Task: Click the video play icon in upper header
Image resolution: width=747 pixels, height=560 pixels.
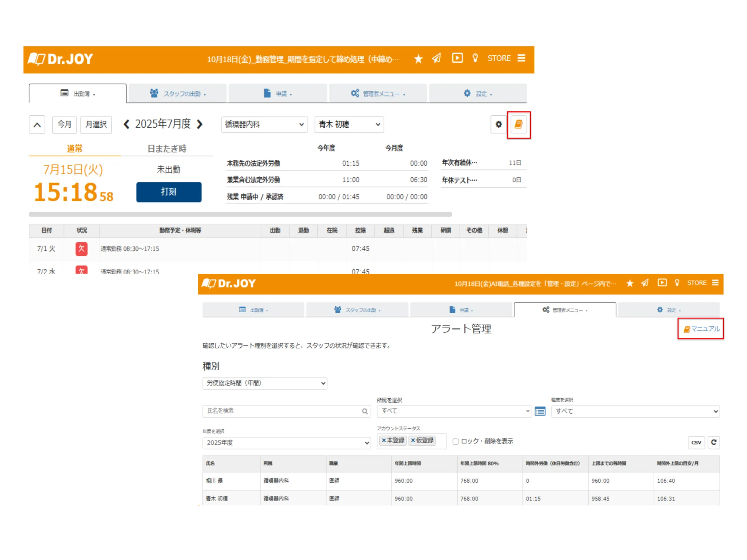Action: coord(457,58)
